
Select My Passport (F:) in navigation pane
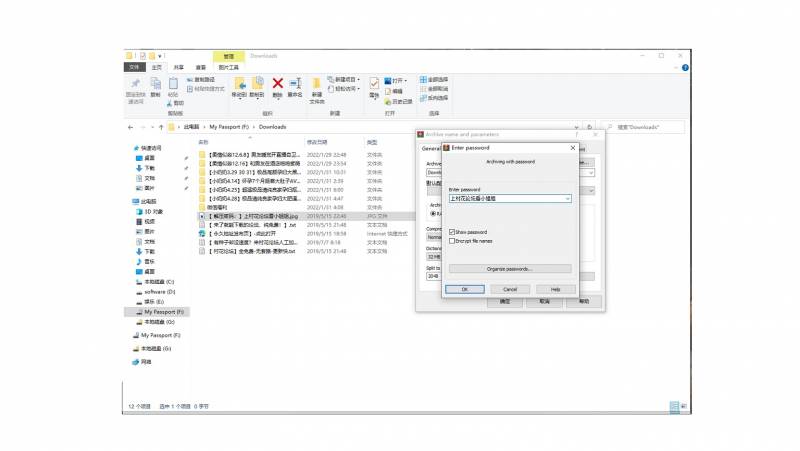click(x=159, y=312)
